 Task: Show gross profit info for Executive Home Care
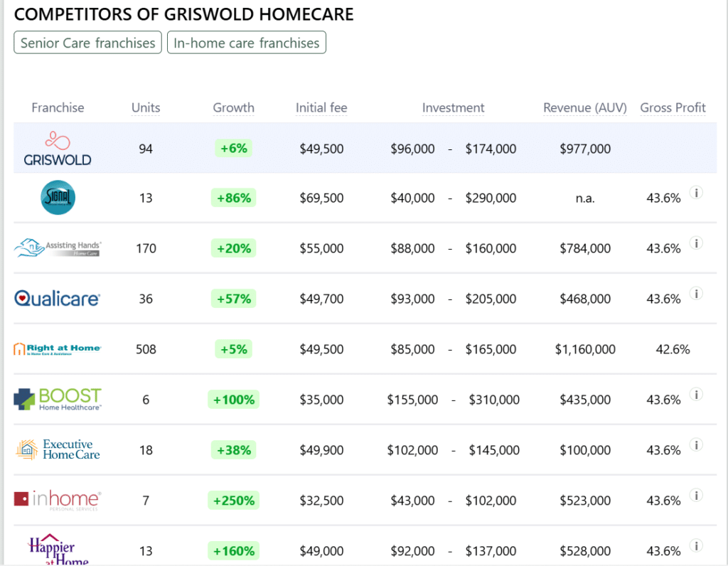696,445
